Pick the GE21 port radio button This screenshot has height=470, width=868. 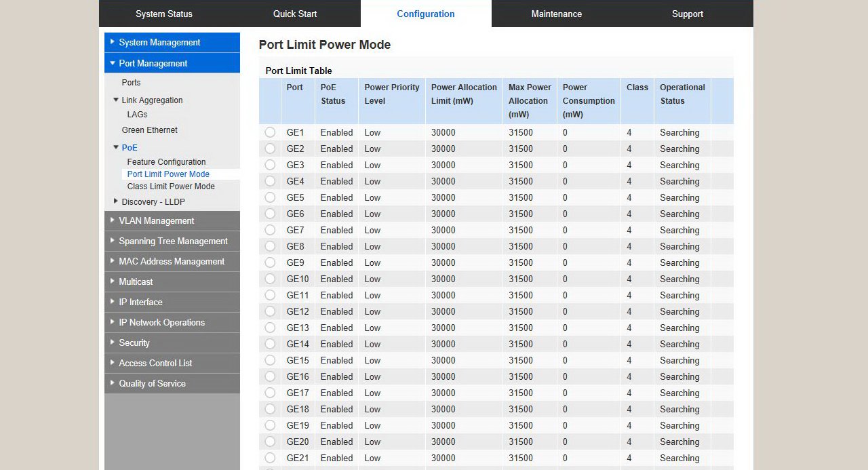click(x=270, y=458)
